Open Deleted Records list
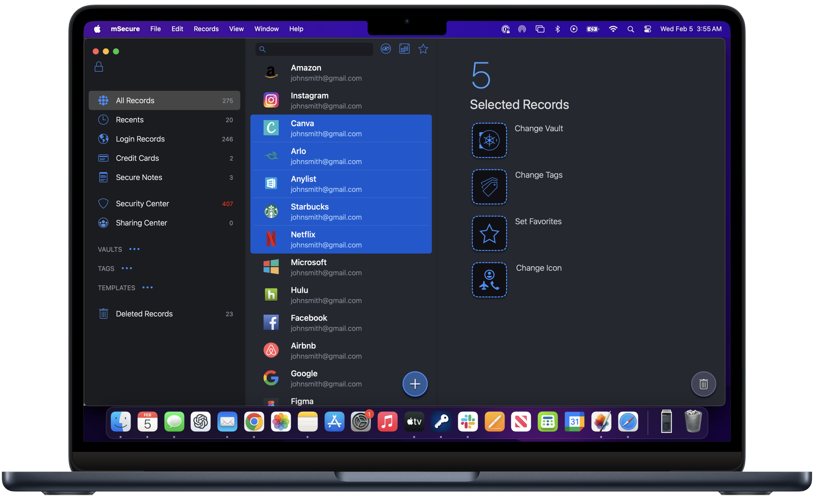 [x=144, y=314]
